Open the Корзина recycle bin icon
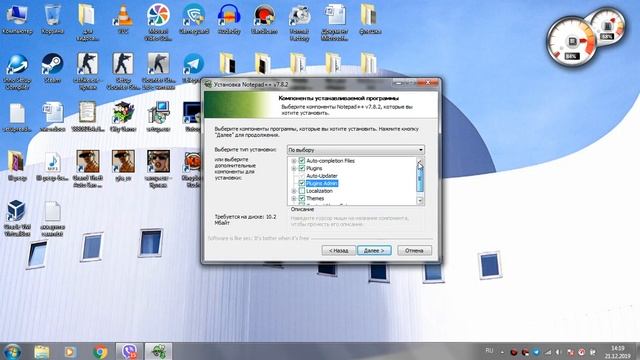The image size is (640, 360). click(x=52, y=20)
